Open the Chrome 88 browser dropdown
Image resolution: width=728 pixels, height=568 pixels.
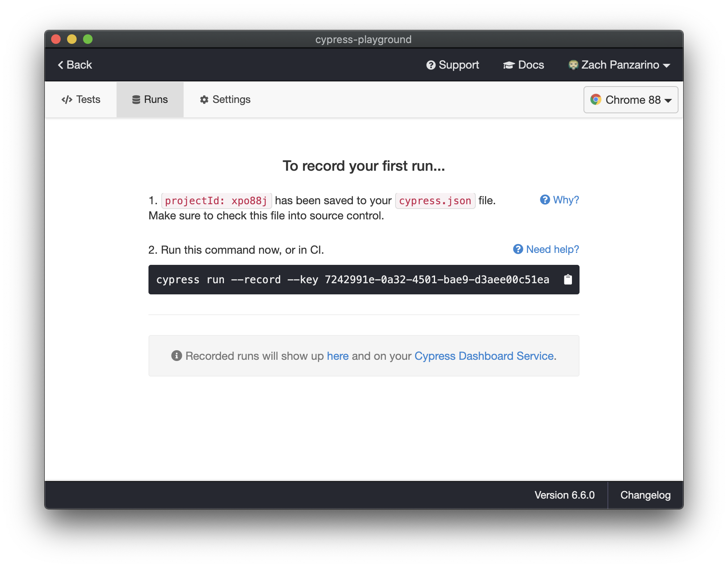[631, 100]
